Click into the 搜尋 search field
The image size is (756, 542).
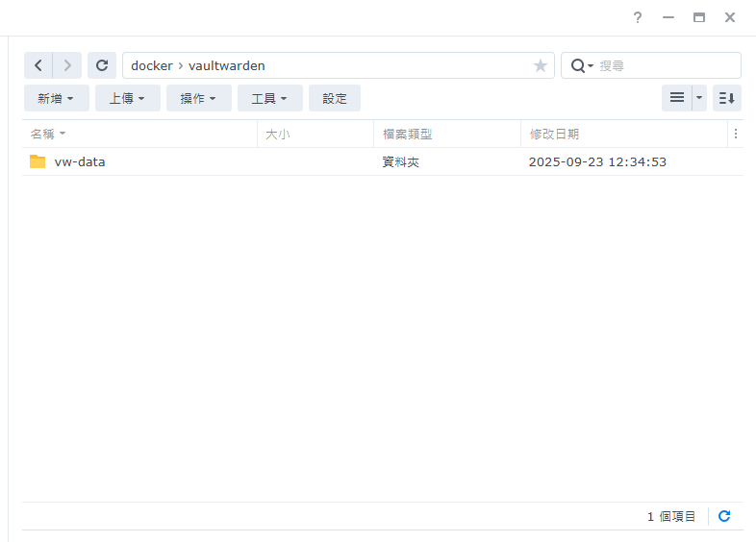click(x=666, y=65)
